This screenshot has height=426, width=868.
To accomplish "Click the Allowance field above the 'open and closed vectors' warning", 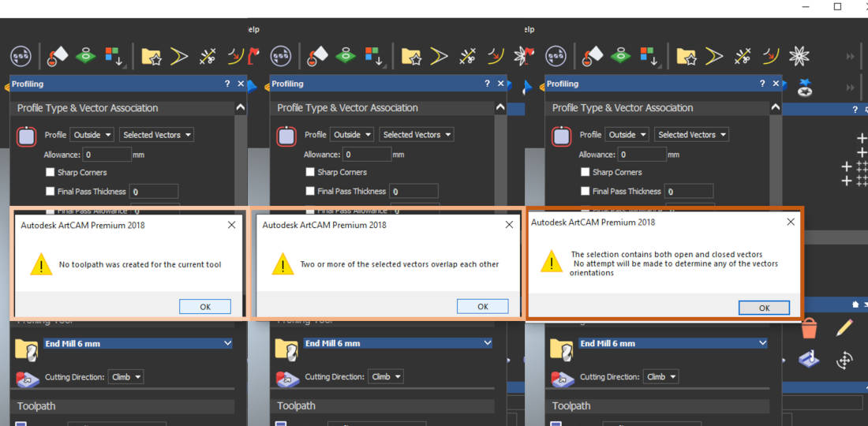I will 642,155.
